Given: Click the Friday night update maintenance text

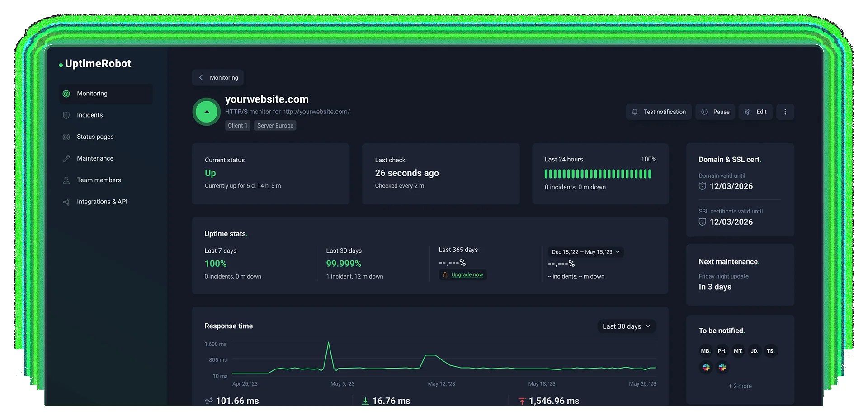Looking at the screenshot, I should pos(723,276).
